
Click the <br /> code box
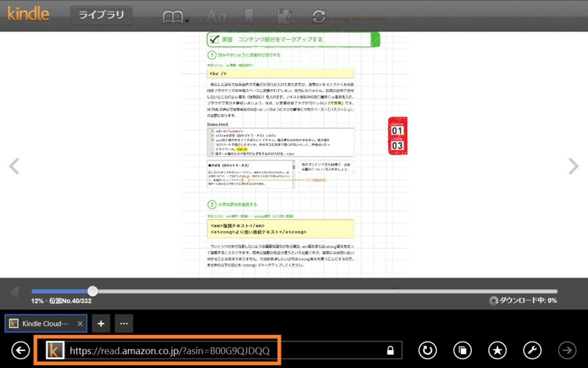click(281, 74)
